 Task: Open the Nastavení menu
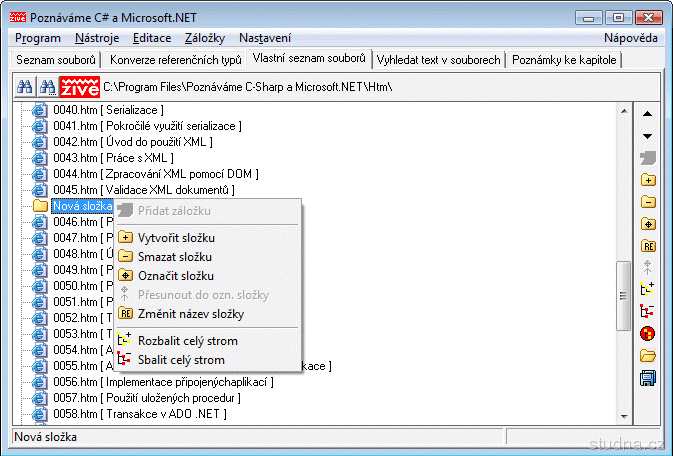(x=265, y=38)
